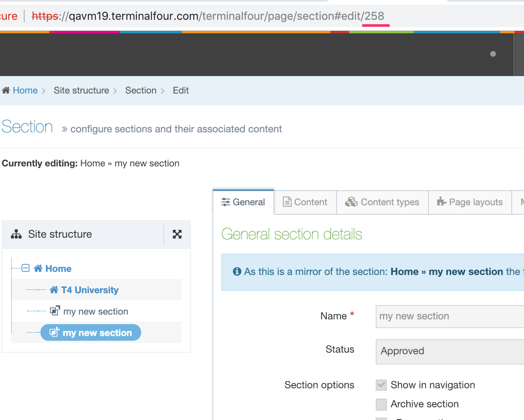Go to Site structure in breadcrumb

[x=81, y=90]
